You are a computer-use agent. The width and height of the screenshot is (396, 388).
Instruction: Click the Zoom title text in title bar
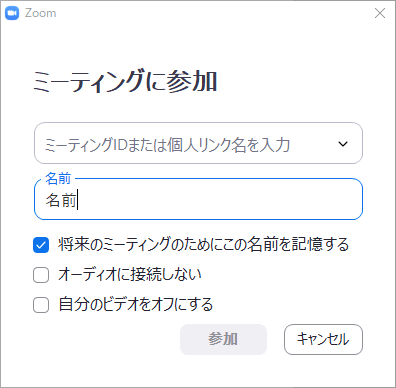41,13
